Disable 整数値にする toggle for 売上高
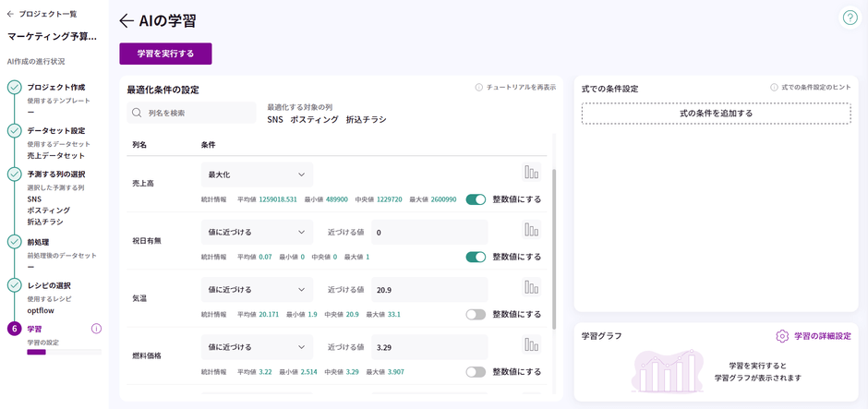This screenshot has height=409, width=868. [x=476, y=199]
